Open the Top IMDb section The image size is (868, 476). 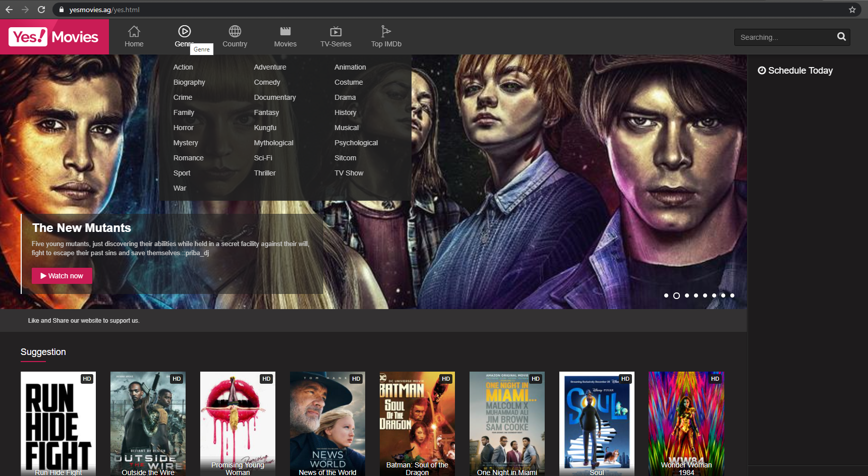pos(386,37)
